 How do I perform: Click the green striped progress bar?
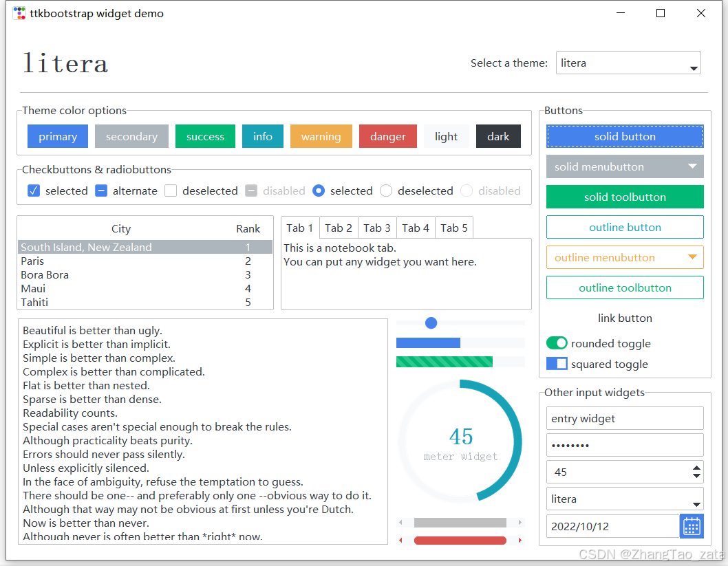(460, 362)
